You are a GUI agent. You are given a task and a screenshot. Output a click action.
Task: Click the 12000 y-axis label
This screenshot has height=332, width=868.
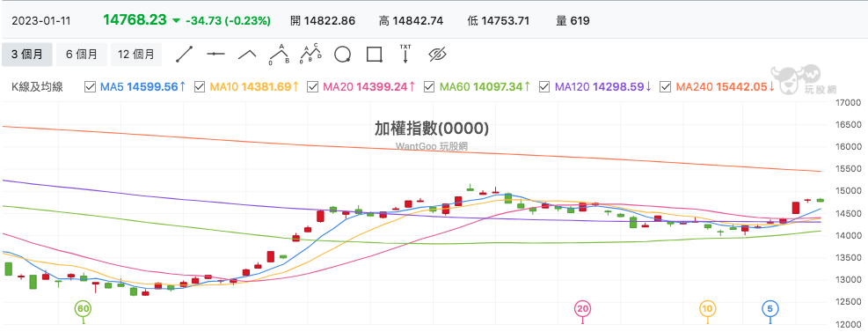[850, 324]
